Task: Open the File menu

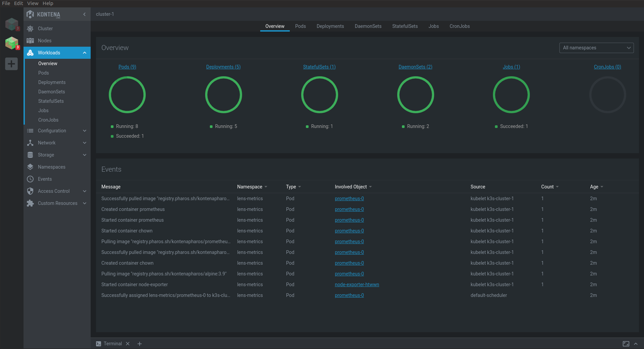Action: coord(6,3)
